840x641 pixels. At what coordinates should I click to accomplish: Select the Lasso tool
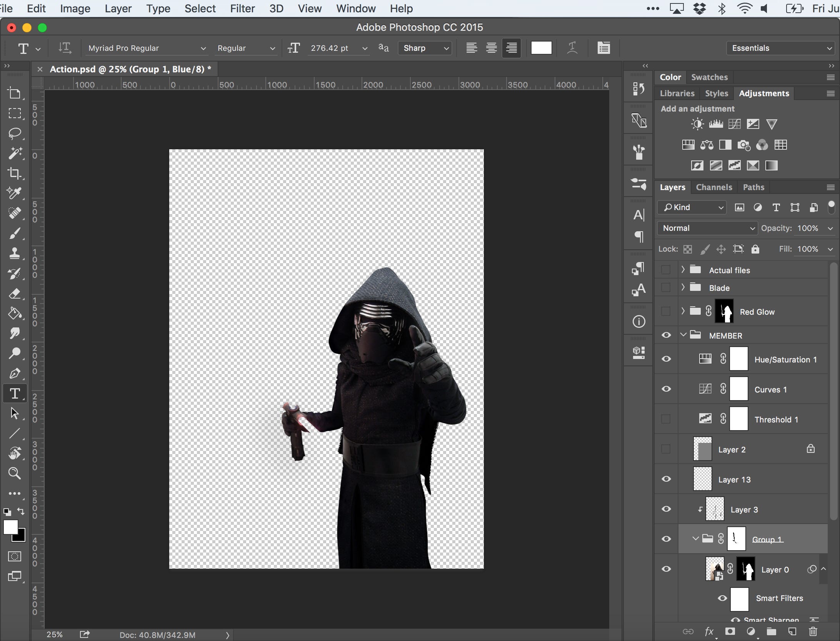[15, 133]
